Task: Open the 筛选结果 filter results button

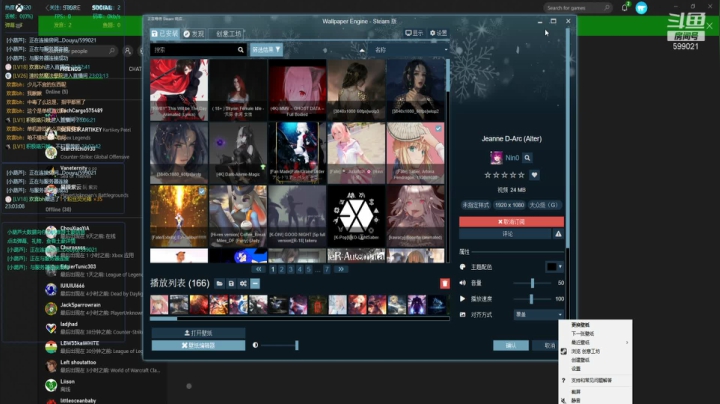Action: pos(266,50)
